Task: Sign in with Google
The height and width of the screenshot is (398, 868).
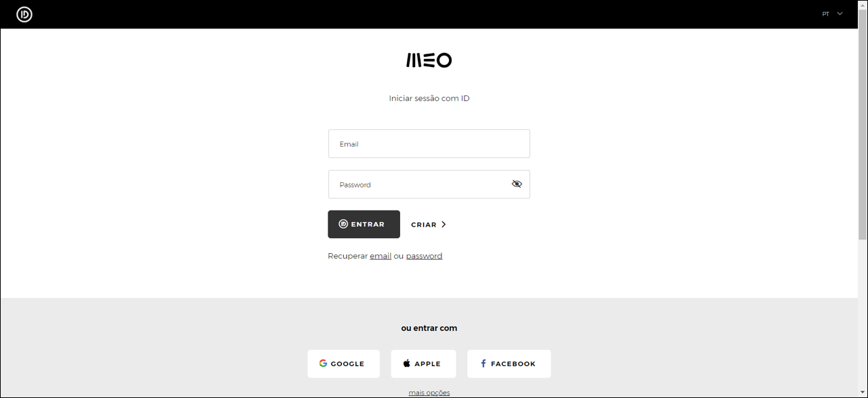Action: click(x=343, y=363)
